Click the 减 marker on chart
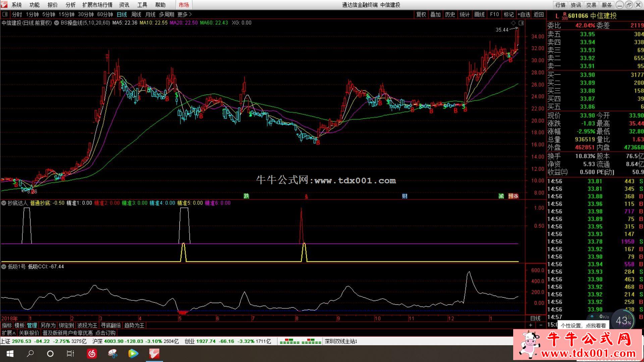Image resolution: width=644 pixels, height=362 pixels. pyautogui.click(x=501, y=196)
